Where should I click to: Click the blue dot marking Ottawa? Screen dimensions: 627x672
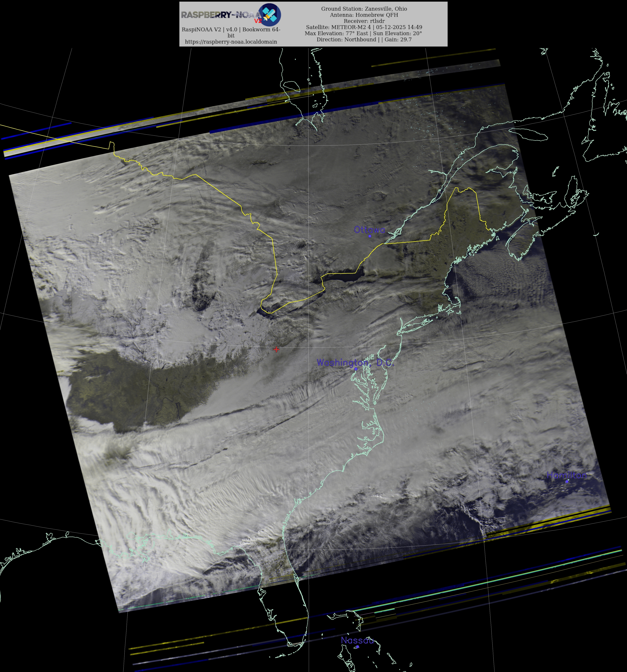(x=370, y=236)
